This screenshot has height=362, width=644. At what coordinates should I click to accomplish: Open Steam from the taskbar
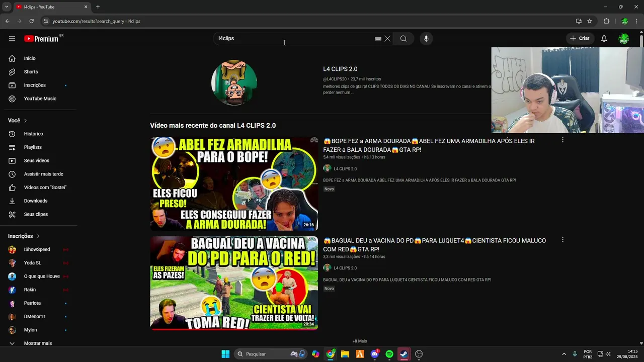(404, 354)
